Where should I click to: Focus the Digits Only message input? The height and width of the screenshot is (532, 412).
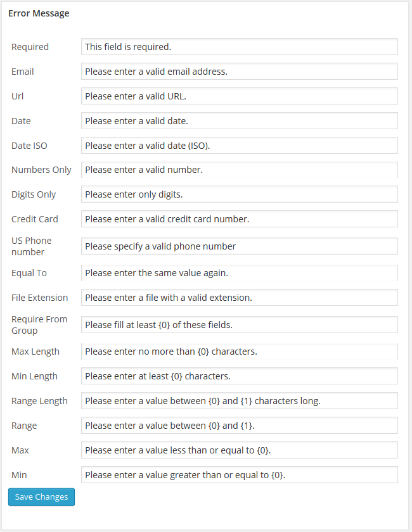239,194
